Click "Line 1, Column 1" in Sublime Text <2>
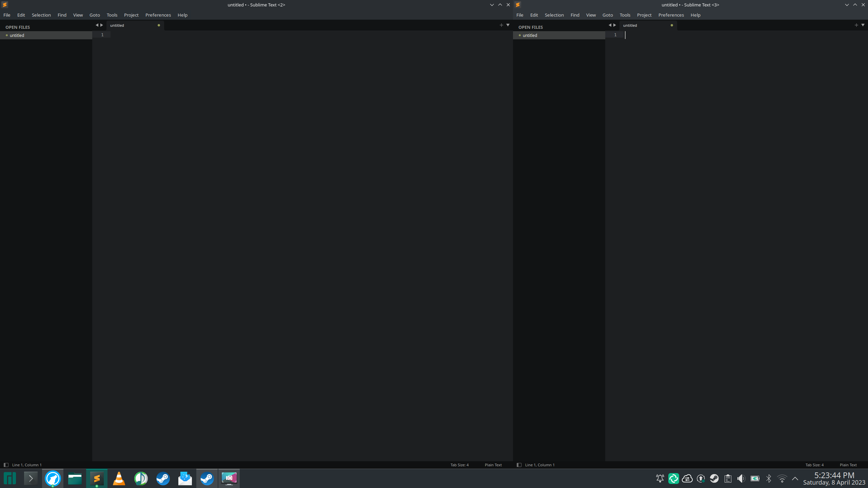Screen dimensions: 868x488 click(x=27, y=465)
